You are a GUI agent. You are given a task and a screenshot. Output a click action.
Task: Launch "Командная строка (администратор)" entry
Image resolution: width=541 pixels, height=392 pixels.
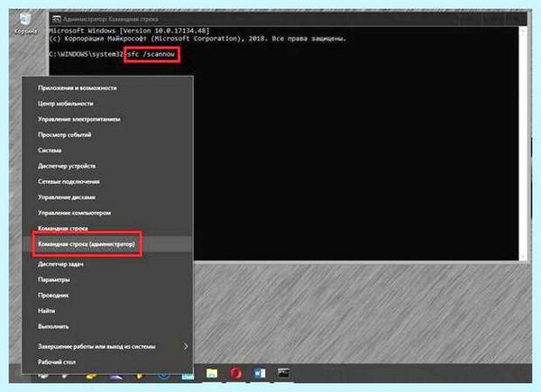(107, 244)
